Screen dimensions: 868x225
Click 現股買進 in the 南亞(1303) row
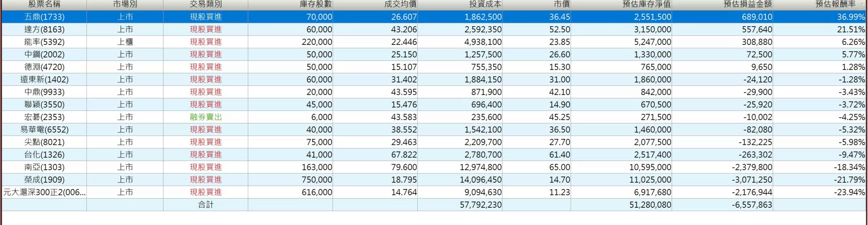tap(205, 167)
